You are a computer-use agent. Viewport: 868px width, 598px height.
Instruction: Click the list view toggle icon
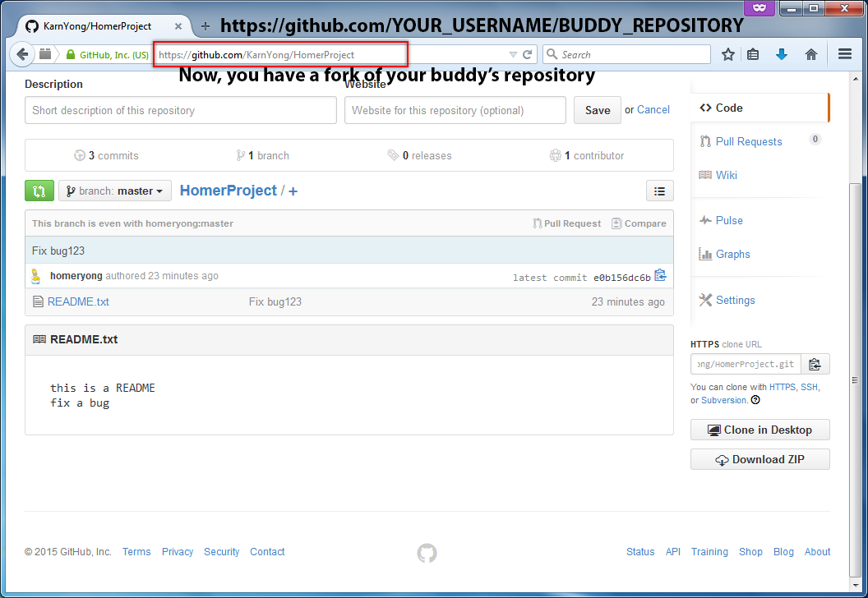[659, 191]
